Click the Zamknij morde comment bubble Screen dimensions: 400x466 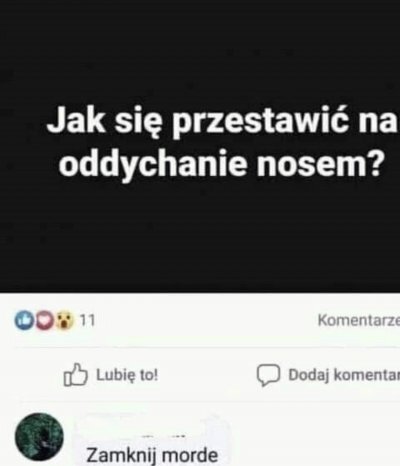[153, 440]
